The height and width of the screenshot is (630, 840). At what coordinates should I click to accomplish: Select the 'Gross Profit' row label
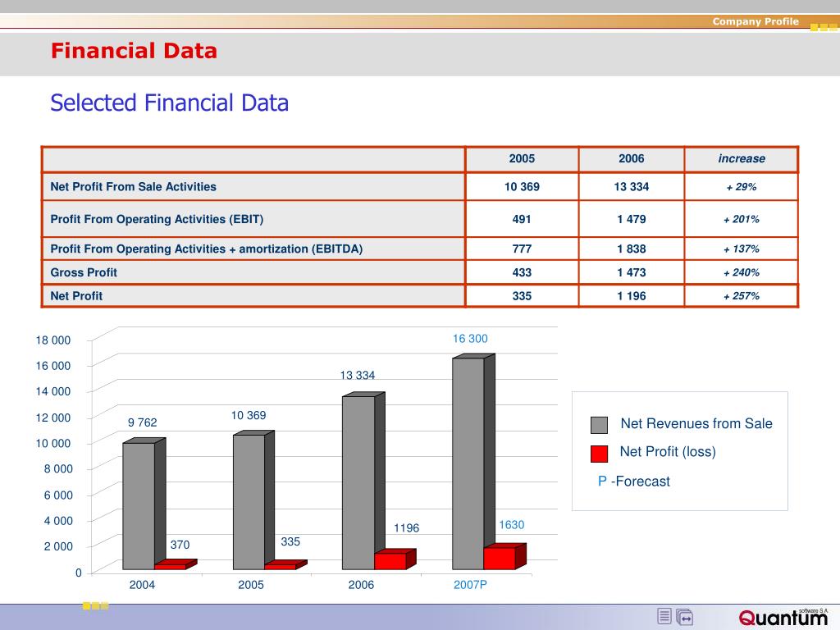point(84,272)
